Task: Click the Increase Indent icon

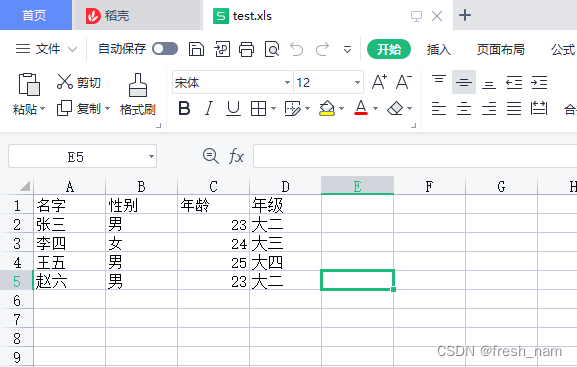Action: click(539, 82)
